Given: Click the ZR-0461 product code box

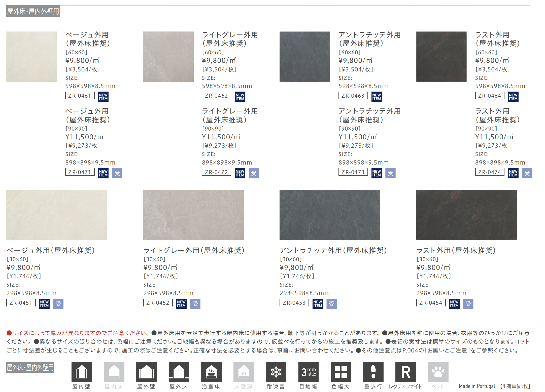Looking at the screenshot, I should [x=80, y=96].
